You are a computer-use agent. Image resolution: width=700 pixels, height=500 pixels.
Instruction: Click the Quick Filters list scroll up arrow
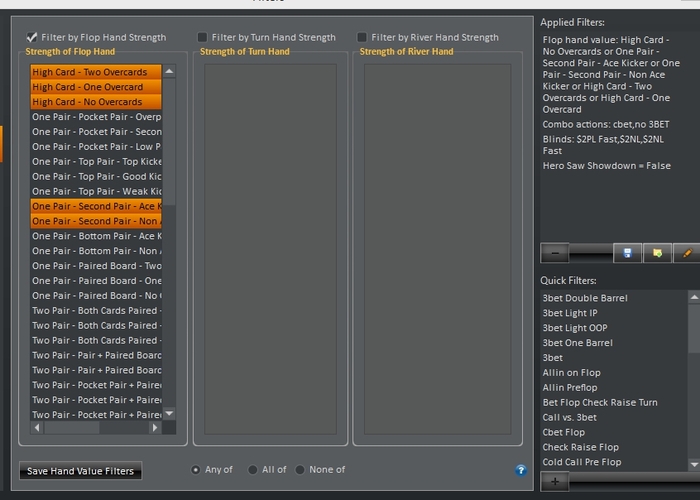coord(694,297)
